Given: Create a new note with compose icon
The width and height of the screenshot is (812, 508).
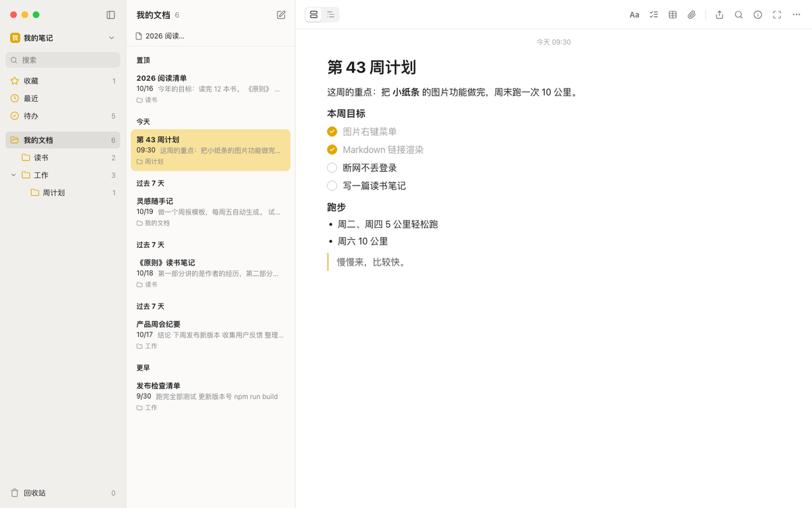Looking at the screenshot, I should coord(281,15).
